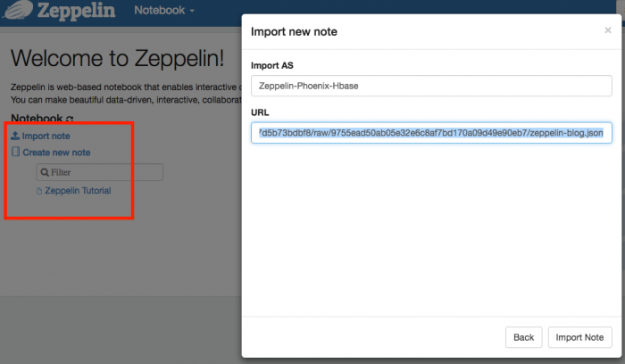Click the URL label above the field
Viewport: 625px width, 364px height.
click(x=260, y=112)
